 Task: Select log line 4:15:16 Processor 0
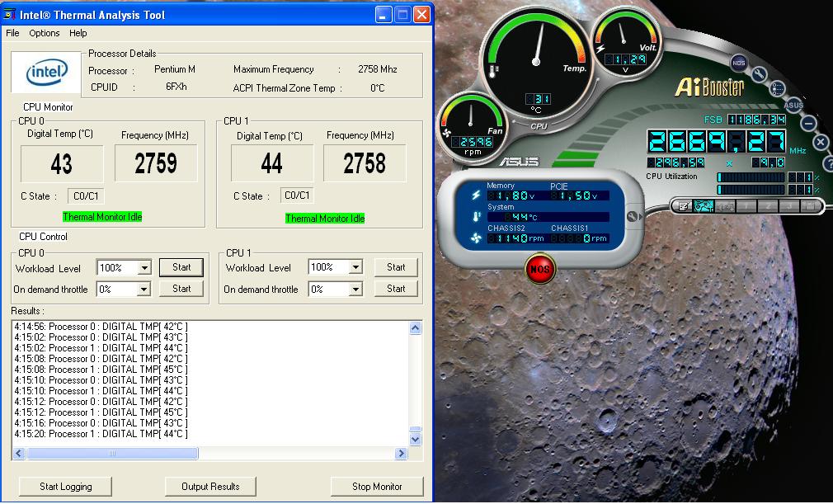[x=101, y=423]
